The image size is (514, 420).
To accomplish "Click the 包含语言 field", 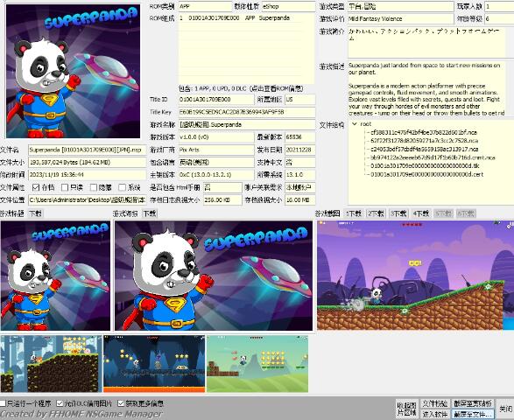I will (x=216, y=162).
